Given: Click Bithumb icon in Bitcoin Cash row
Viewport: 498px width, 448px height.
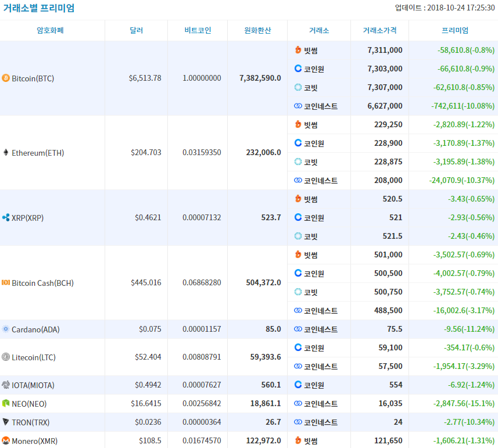Looking at the screenshot, I should click(x=298, y=255).
